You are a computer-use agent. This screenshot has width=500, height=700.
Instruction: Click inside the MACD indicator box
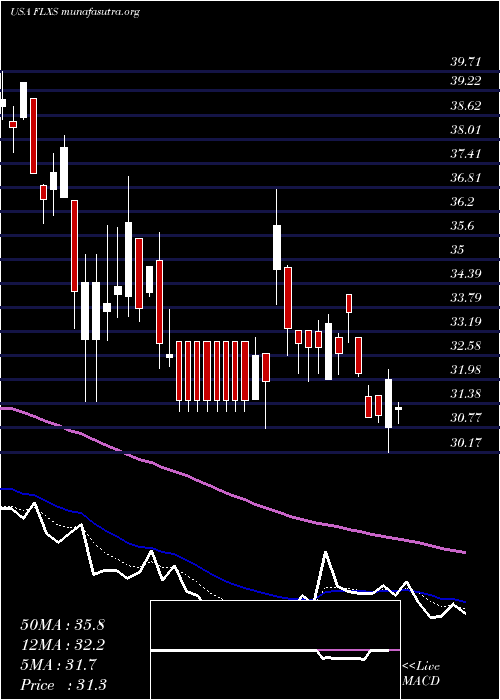275,650
